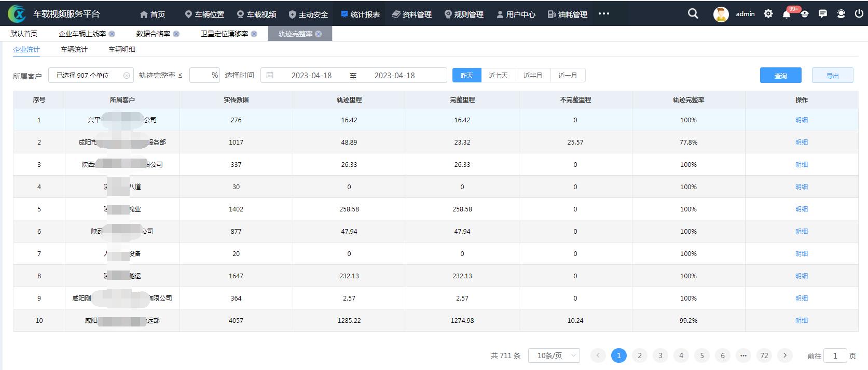This screenshot has width=868, height=370.
Task: Click the platform logo icon
Action: click(x=17, y=13)
